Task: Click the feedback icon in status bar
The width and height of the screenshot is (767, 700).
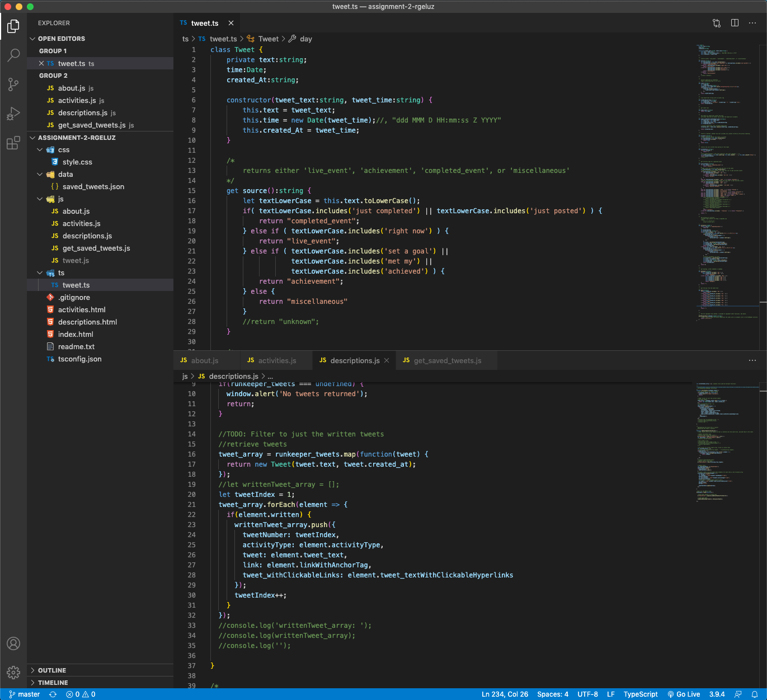Action: pos(738,694)
